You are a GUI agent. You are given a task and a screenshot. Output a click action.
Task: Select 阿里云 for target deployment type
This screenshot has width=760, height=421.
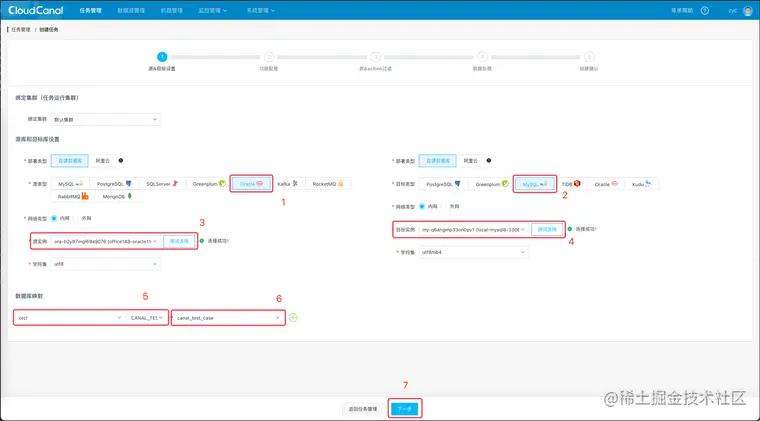tap(470, 160)
